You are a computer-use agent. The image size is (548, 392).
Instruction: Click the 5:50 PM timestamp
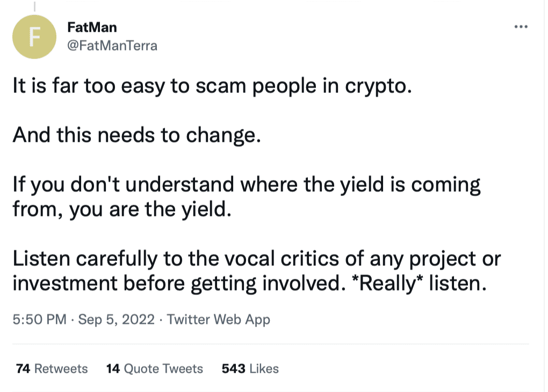40,320
